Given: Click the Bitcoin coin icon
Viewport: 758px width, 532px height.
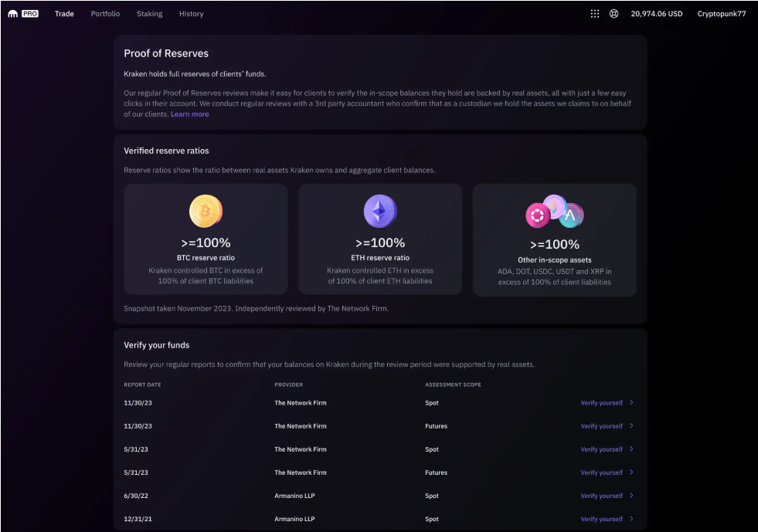Looking at the screenshot, I should click(206, 211).
